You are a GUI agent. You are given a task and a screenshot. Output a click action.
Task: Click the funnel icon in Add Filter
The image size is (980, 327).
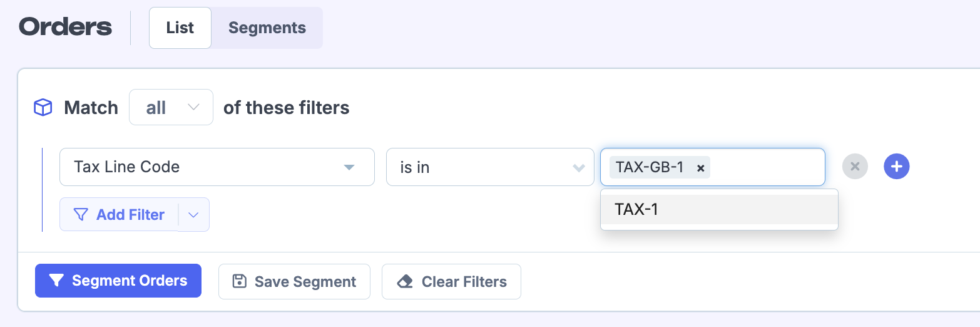click(81, 215)
